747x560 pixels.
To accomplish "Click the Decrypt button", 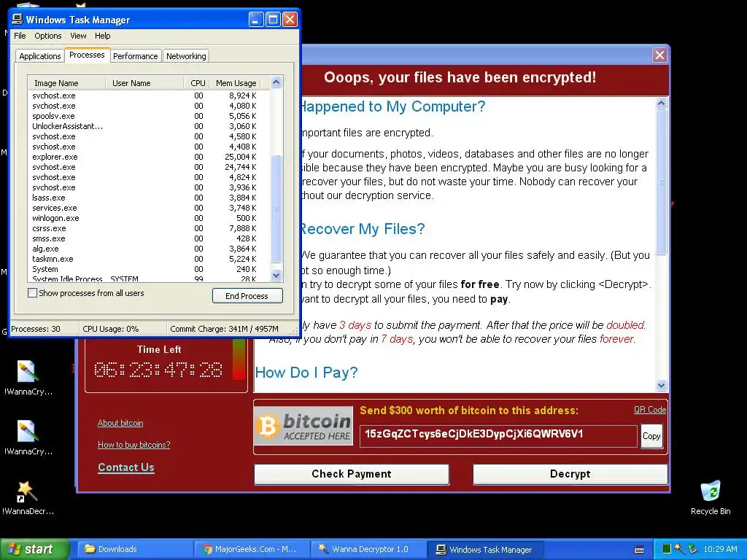I will click(x=570, y=474).
